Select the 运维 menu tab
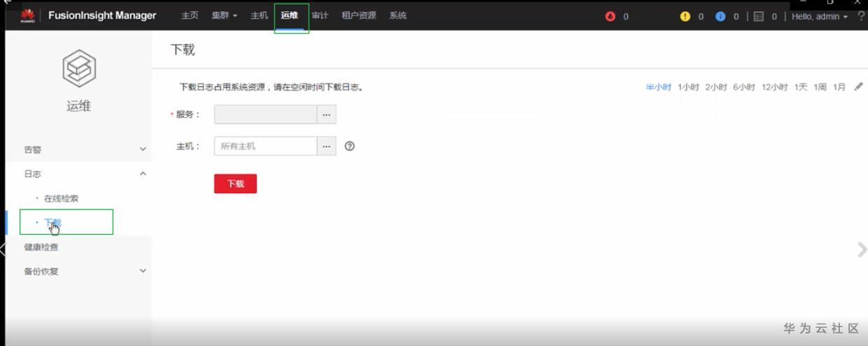Image resolution: width=868 pixels, height=346 pixels. coord(289,15)
